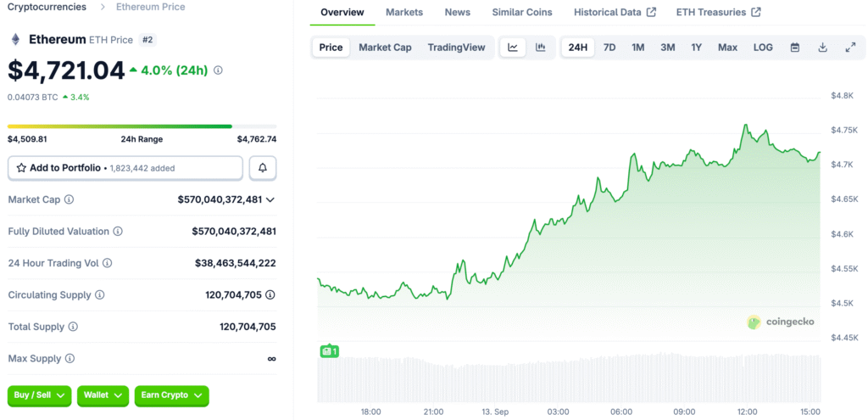The image size is (868, 420).
Task: Click the Fully Diluted Valuation info icon
Action: tap(118, 231)
